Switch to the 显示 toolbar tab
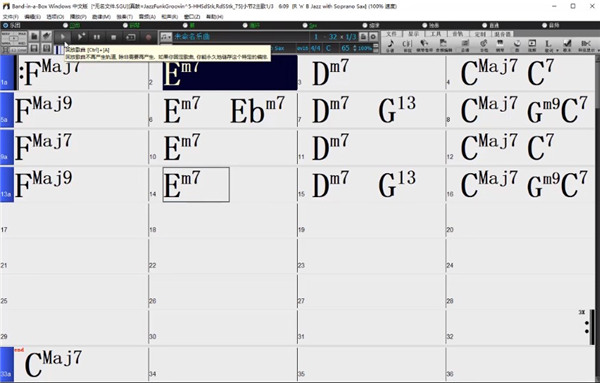 (413, 34)
